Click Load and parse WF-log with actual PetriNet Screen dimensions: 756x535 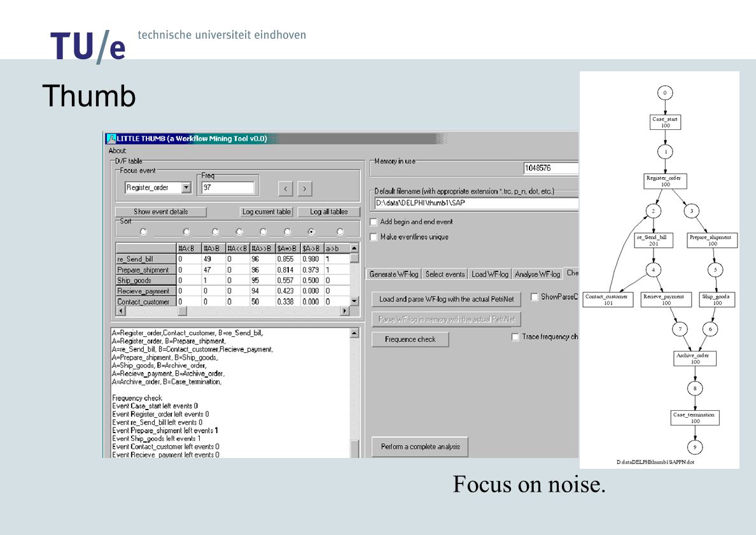[x=447, y=299]
